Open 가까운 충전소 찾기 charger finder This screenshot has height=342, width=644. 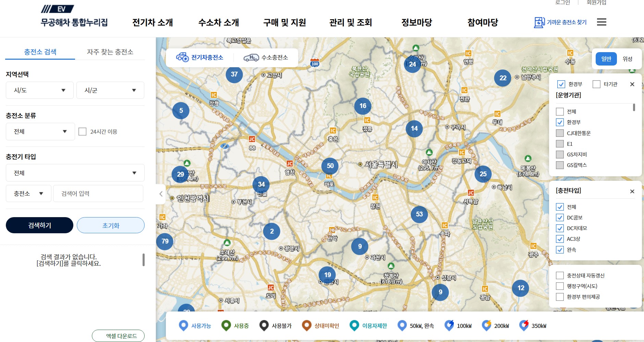coord(561,22)
